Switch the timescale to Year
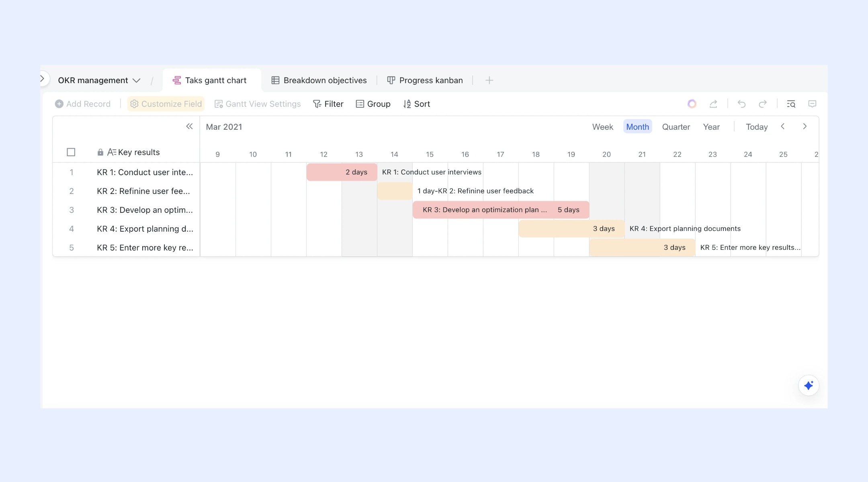This screenshot has height=482, width=868. pyautogui.click(x=711, y=127)
